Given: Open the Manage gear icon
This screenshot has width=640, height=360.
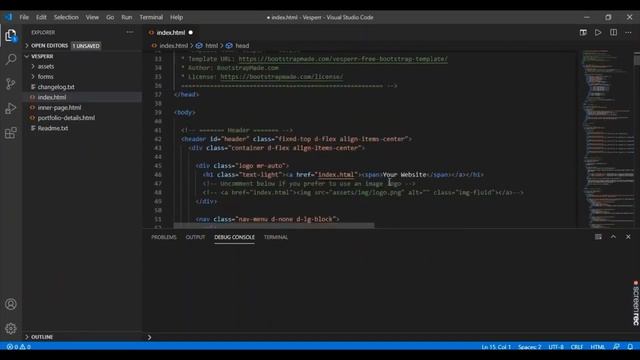Looking at the screenshot, I should pyautogui.click(x=11, y=328).
